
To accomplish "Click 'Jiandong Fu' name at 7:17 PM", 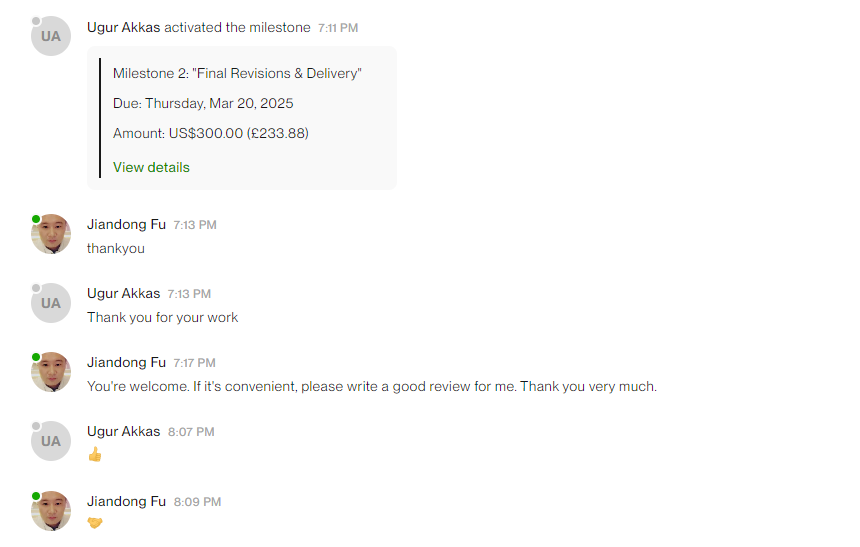I will click(126, 363).
